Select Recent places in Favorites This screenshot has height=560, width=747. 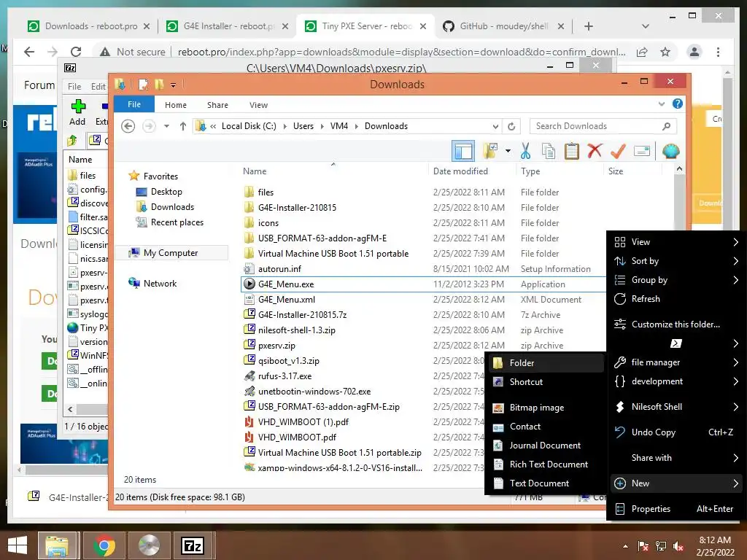[177, 222]
